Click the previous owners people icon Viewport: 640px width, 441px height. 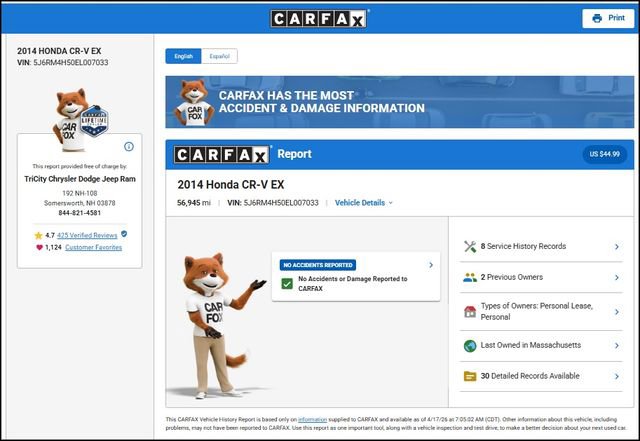pos(470,278)
